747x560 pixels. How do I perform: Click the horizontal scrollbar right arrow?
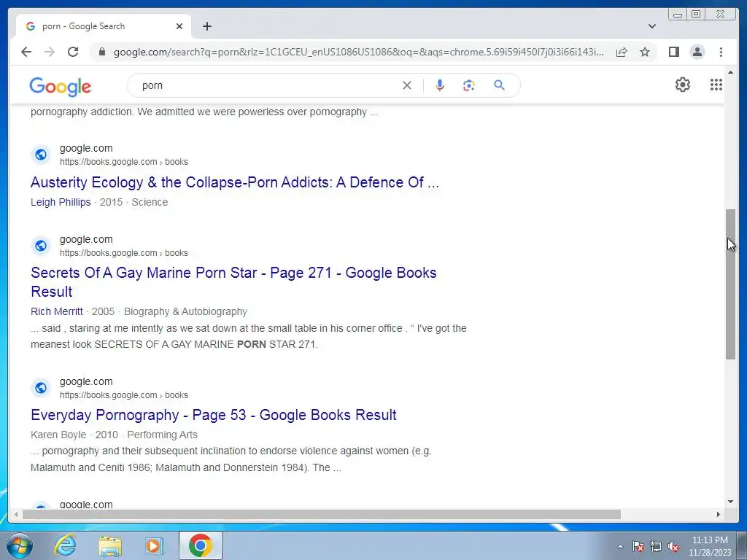(x=719, y=514)
